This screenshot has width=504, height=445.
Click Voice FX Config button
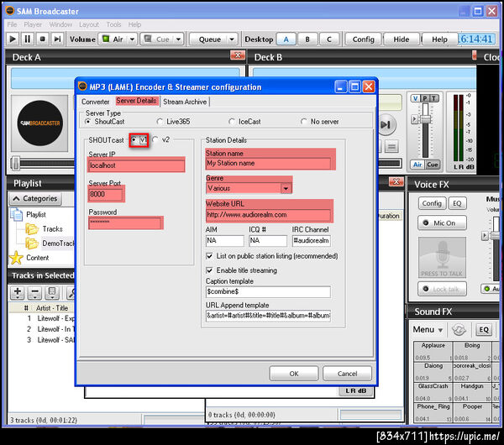(x=432, y=203)
